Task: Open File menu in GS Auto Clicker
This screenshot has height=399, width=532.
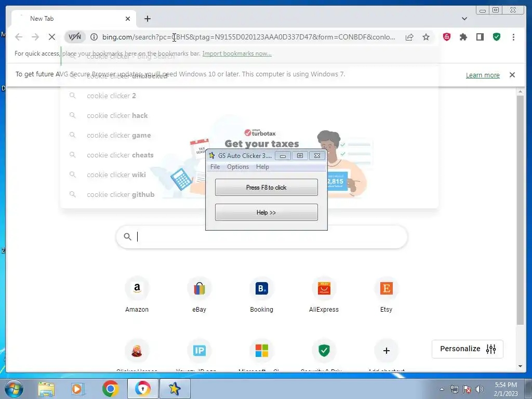Action: pos(215,167)
